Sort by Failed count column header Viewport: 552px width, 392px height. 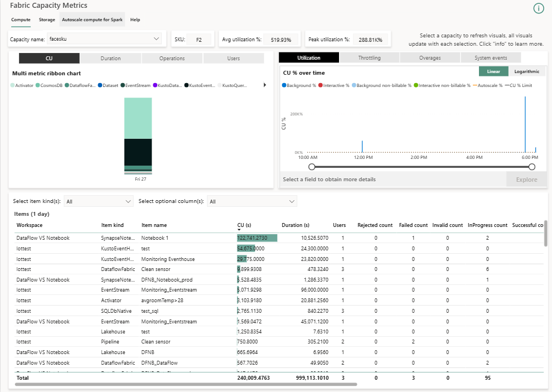(413, 225)
